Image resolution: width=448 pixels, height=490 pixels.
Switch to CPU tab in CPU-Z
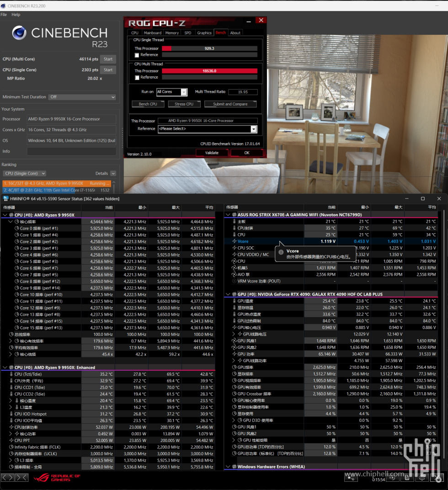(135, 33)
